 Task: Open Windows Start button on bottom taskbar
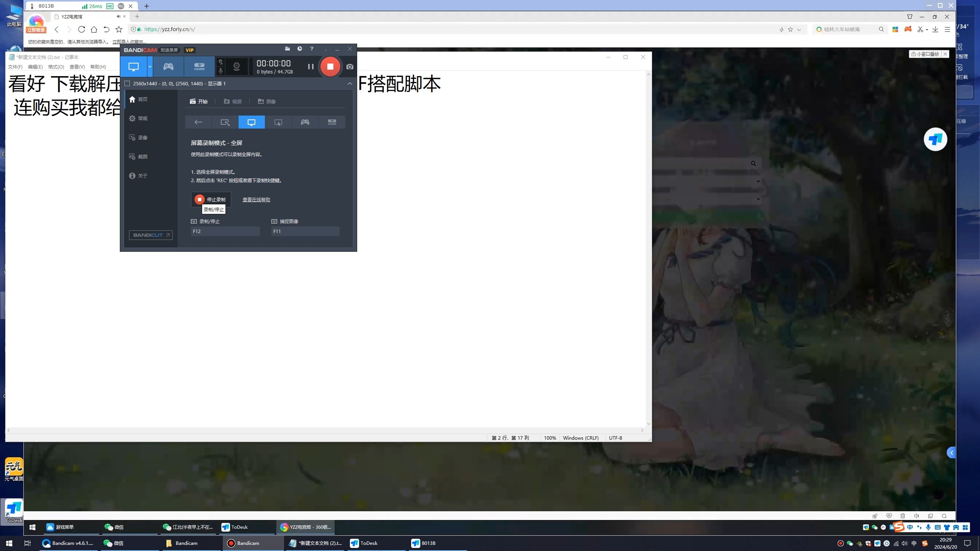point(9,543)
